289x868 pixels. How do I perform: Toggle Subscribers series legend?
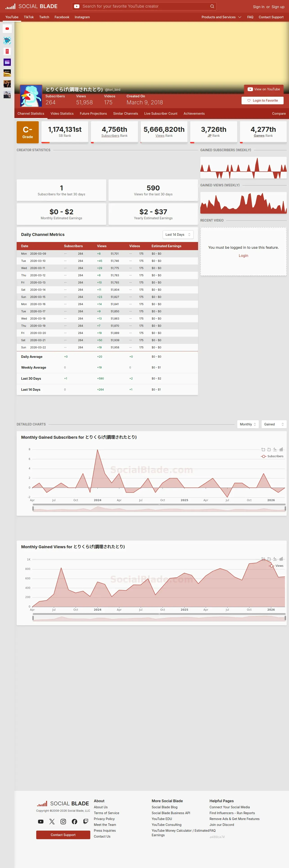pos(272,456)
